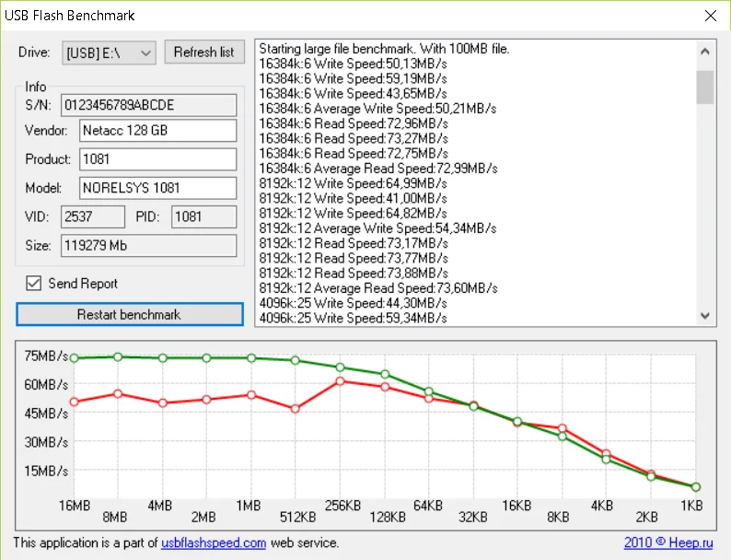Click the log scroll up arrow
The height and width of the screenshot is (560, 731).
(705, 50)
